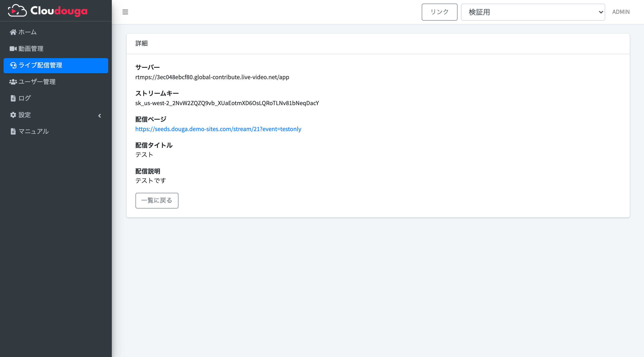This screenshot has width=644, height=357.
Task: Click the サーバー label
Action: pyautogui.click(x=148, y=67)
